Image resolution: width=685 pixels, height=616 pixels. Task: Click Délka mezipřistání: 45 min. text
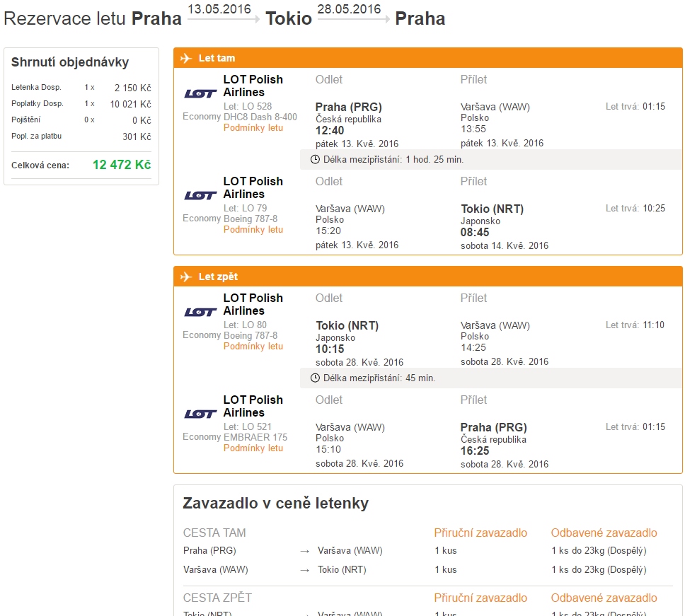pyautogui.click(x=379, y=378)
